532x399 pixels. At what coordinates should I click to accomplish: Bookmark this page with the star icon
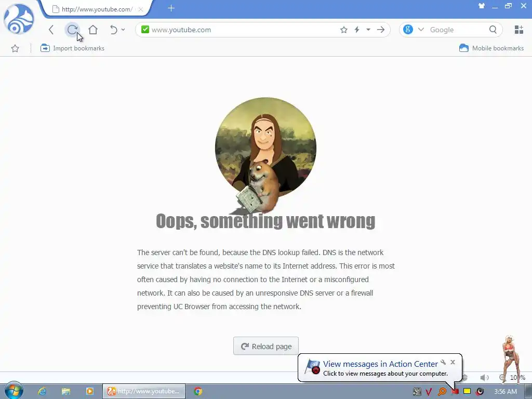(344, 30)
